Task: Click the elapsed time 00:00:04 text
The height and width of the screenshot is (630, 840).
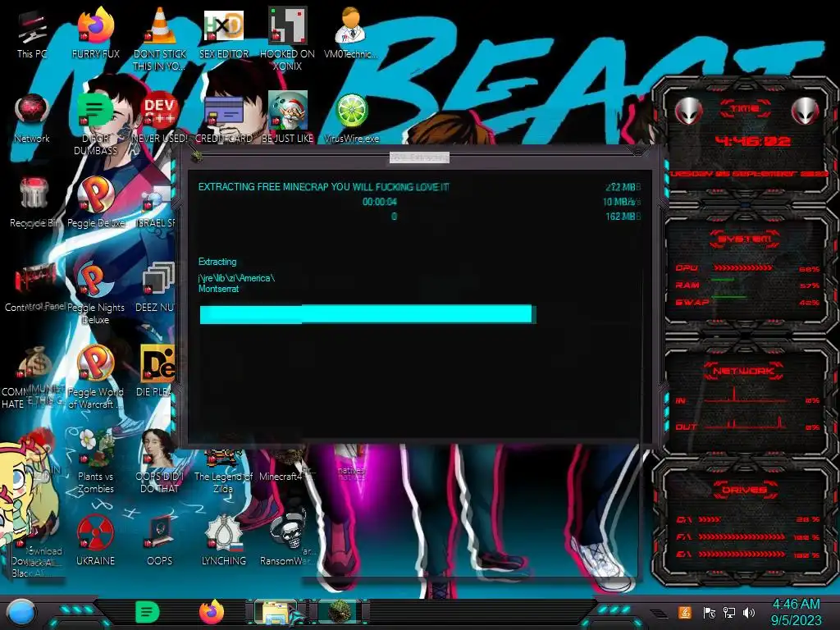Action: click(x=379, y=202)
